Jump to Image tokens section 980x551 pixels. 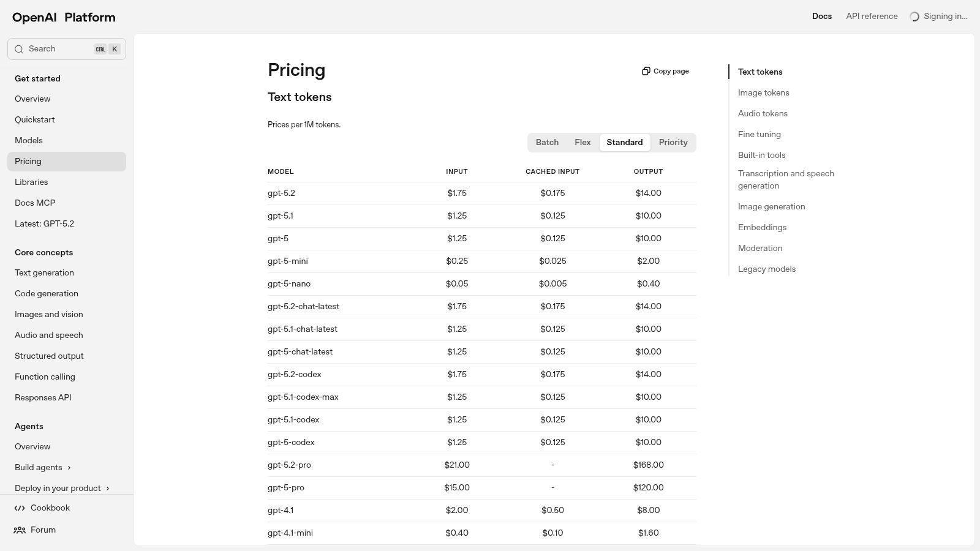tap(764, 93)
